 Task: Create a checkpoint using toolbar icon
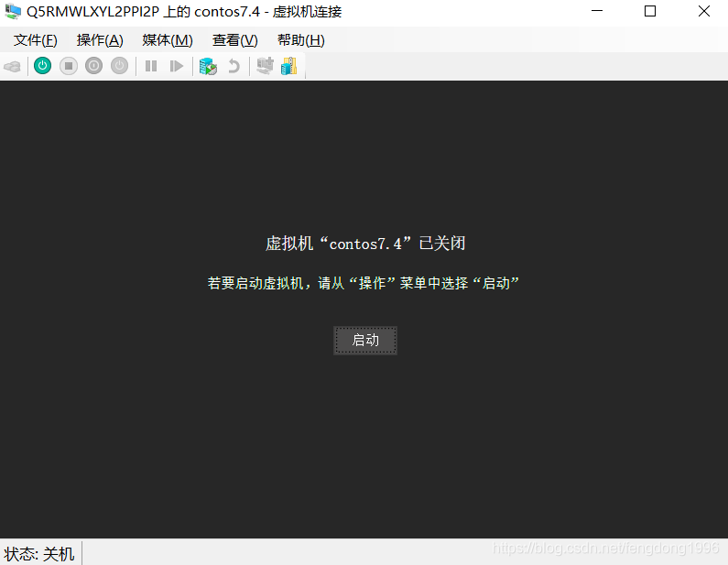208,66
